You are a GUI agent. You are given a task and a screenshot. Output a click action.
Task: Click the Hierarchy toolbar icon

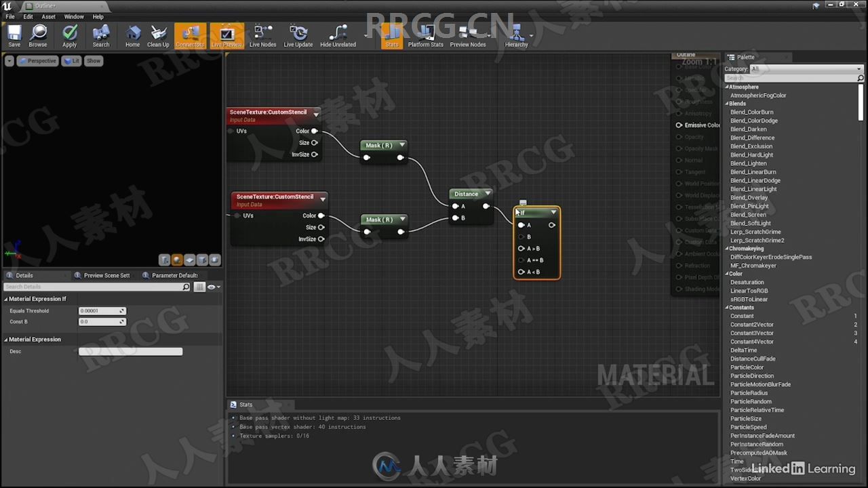(x=516, y=36)
